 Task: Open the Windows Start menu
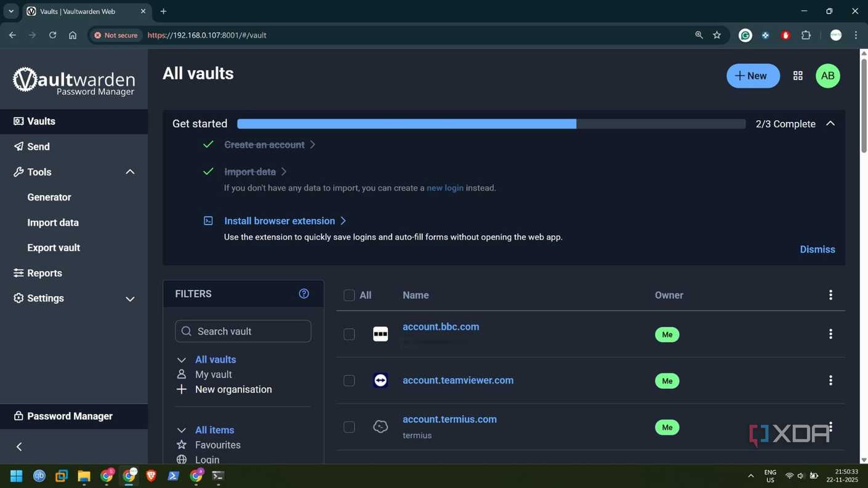[x=17, y=476]
